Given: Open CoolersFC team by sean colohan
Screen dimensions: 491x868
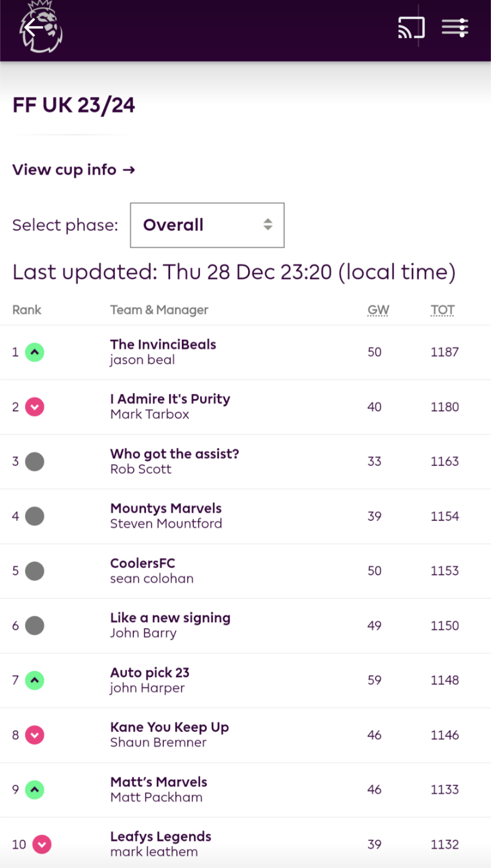Looking at the screenshot, I should pos(142,563).
